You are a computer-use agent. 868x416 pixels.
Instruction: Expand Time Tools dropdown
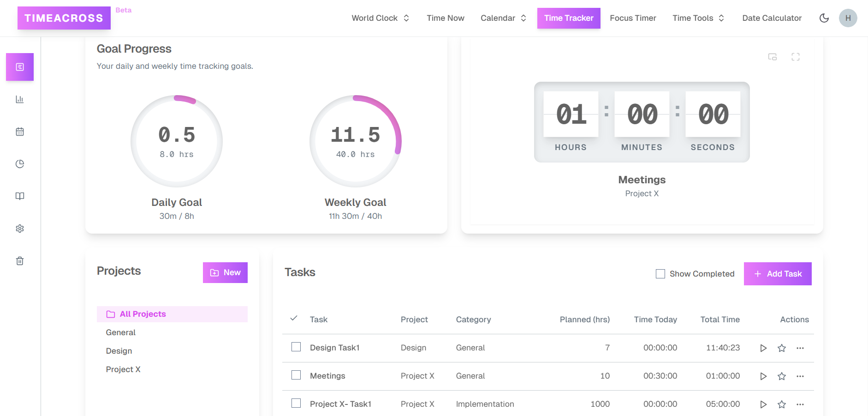[x=698, y=18]
